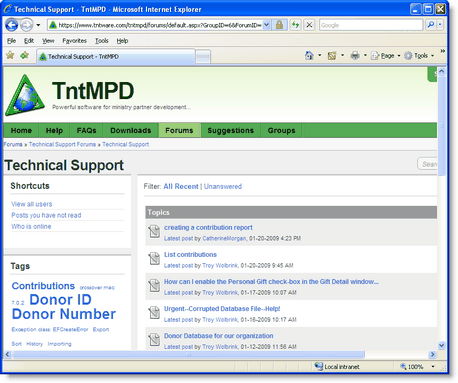
Task: Go to the Downloads nav tab
Action: click(131, 130)
